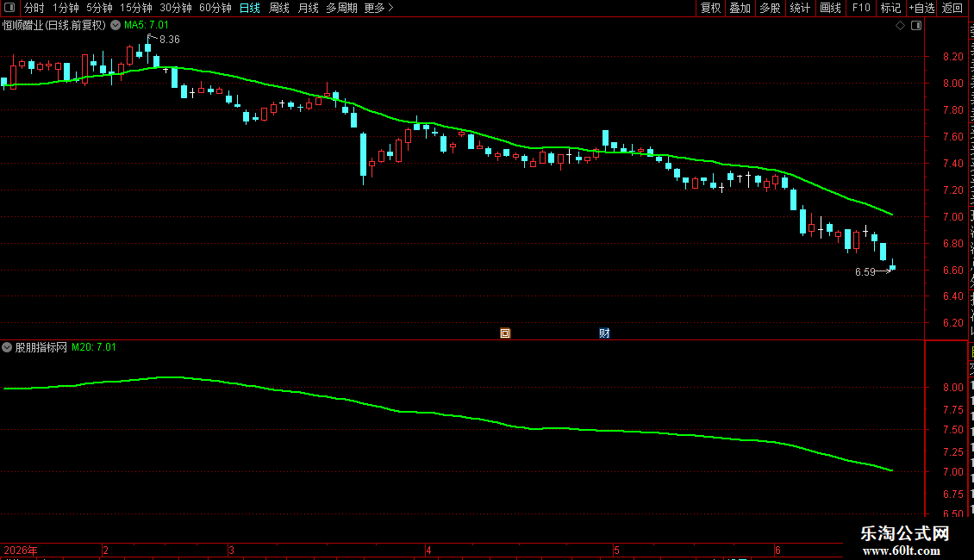Select the 15分钟 period
Screen dimensions: 974x560
[135, 8]
